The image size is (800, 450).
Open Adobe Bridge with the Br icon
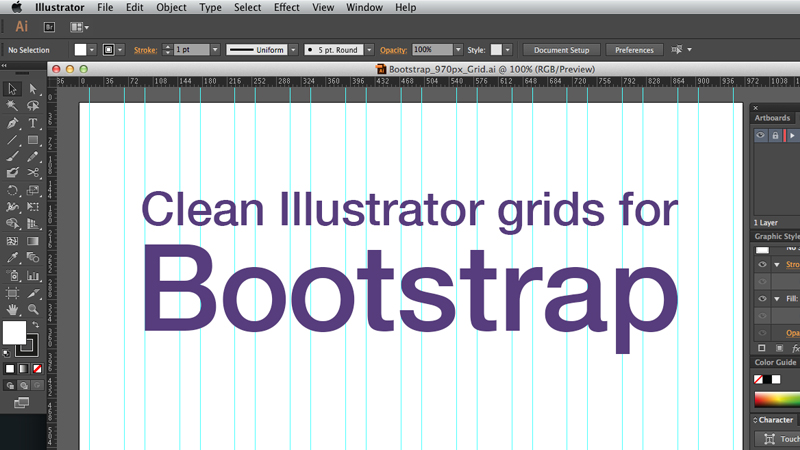pyautogui.click(x=49, y=27)
